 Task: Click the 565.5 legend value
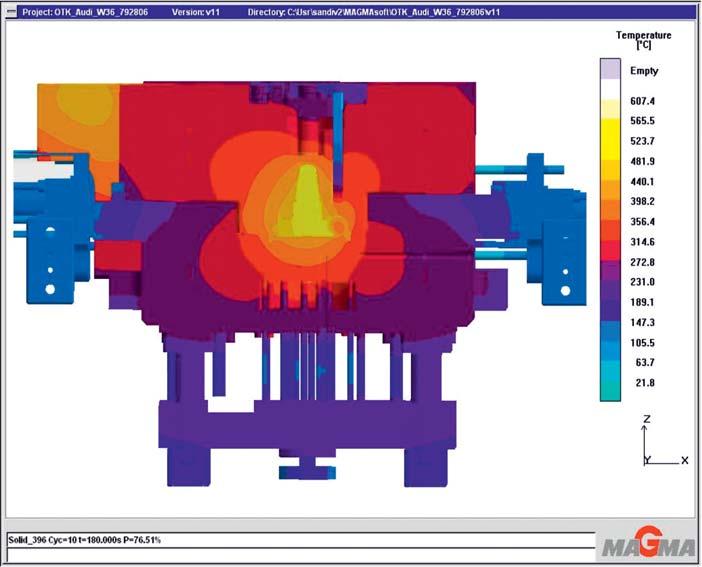(x=642, y=121)
